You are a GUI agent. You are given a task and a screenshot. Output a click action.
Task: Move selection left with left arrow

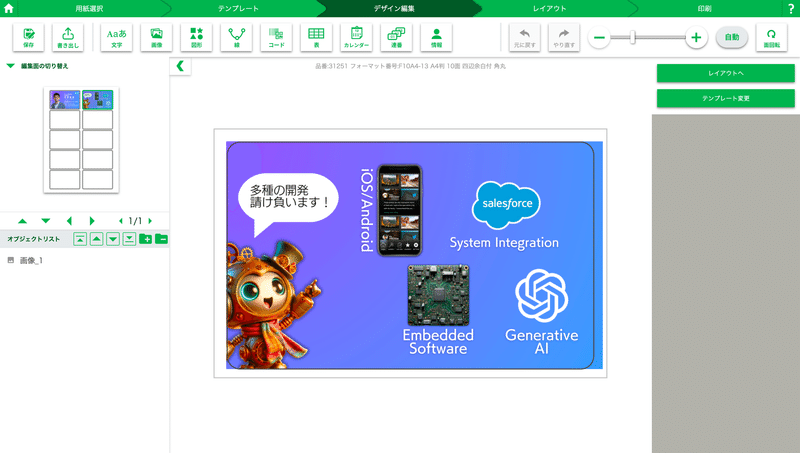(69, 221)
